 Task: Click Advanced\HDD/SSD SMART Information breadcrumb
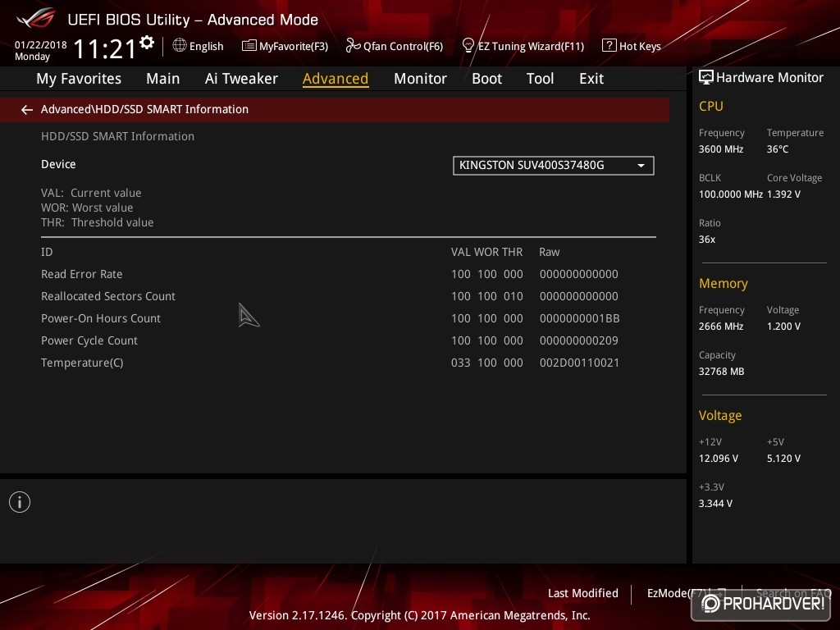tap(144, 109)
